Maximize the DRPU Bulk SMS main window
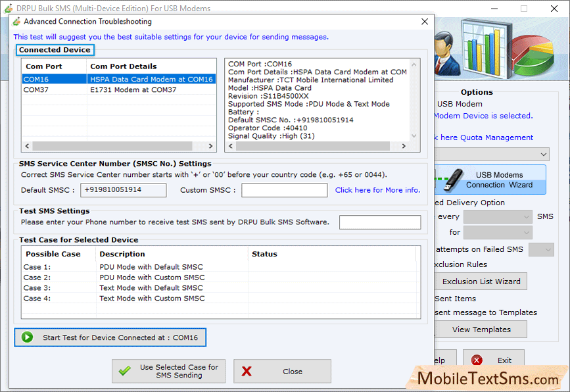570x392 pixels. (524, 9)
